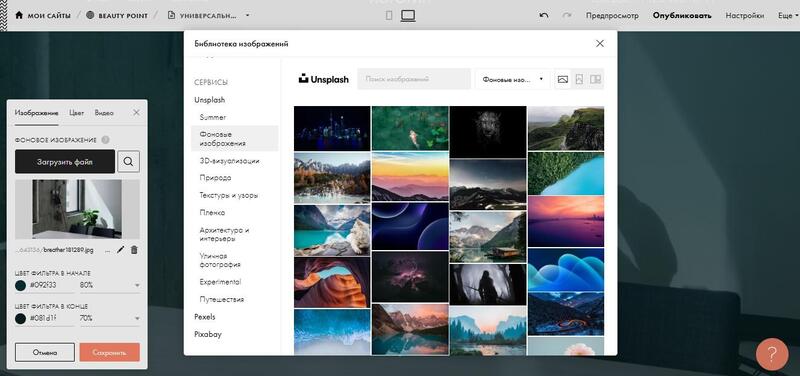This screenshot has height=376, width=800.
Task: Expand the 70% opacity dropdown
Action: click(110, 318)
